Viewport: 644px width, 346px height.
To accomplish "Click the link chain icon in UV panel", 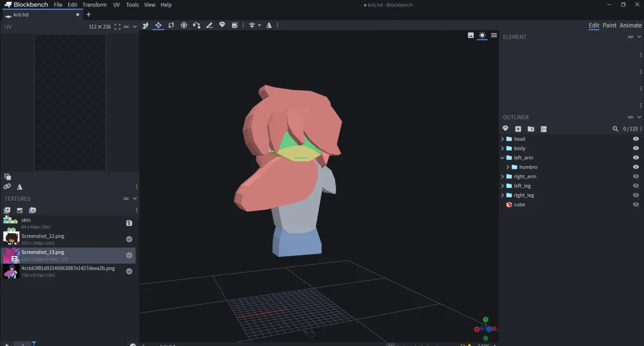I will click(7, 187).
